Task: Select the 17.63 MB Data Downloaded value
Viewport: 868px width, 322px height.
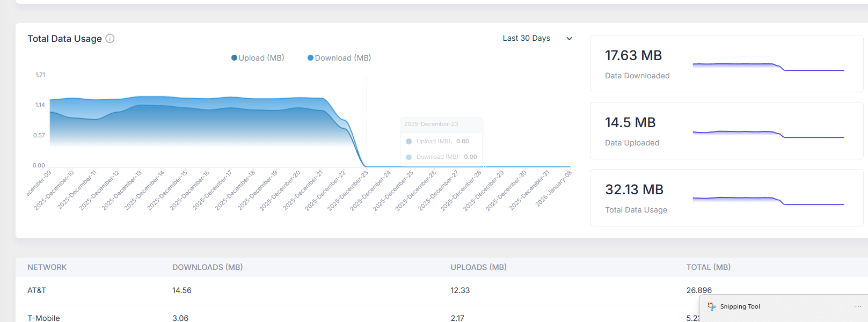Action: 633,56
